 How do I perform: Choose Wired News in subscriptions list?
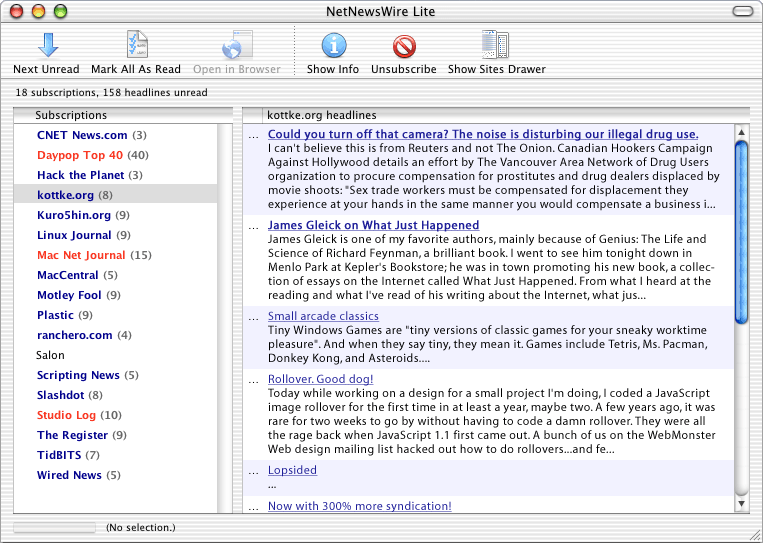(x=69, y=475)
